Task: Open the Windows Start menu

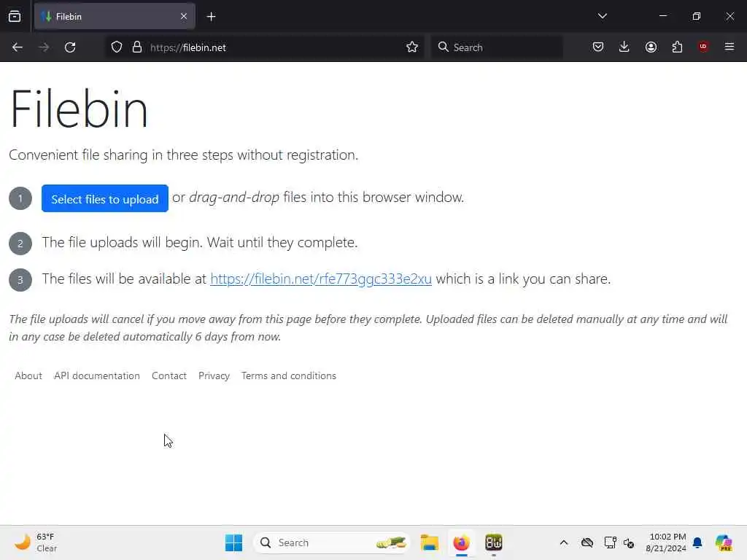Action: (x=233, y=542)
